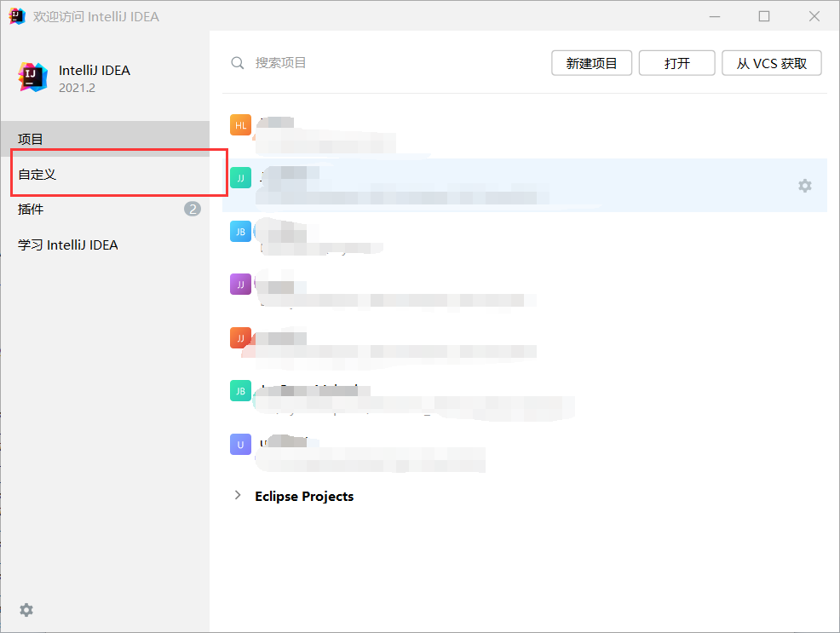Image resolution: width=840 pixels, height=633 pixels.
Task: Click the U project icon
Action: coord(240,444)
